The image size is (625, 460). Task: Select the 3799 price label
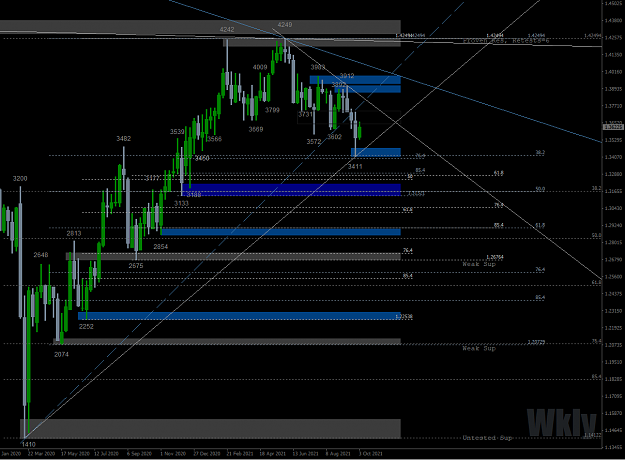[x=272, y=110]
